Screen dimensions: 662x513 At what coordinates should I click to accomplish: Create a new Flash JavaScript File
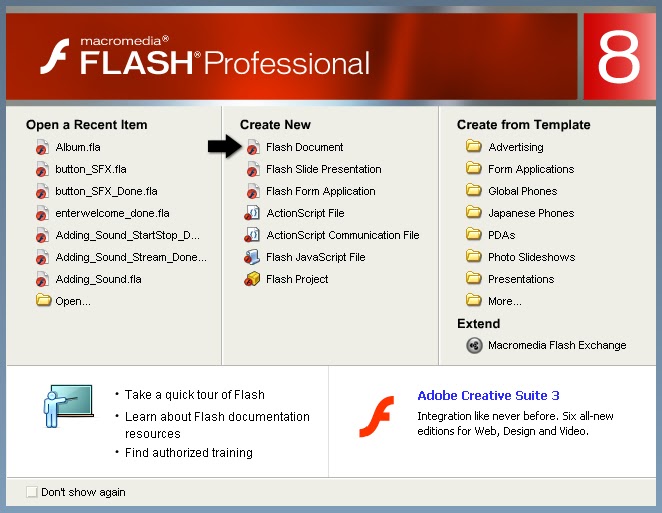[x=315, y=257]
